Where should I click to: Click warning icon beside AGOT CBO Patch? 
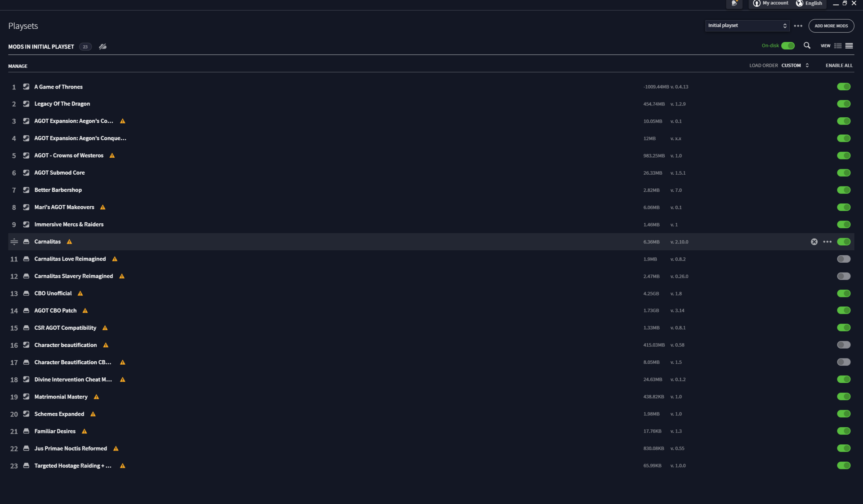click(85, 310)
